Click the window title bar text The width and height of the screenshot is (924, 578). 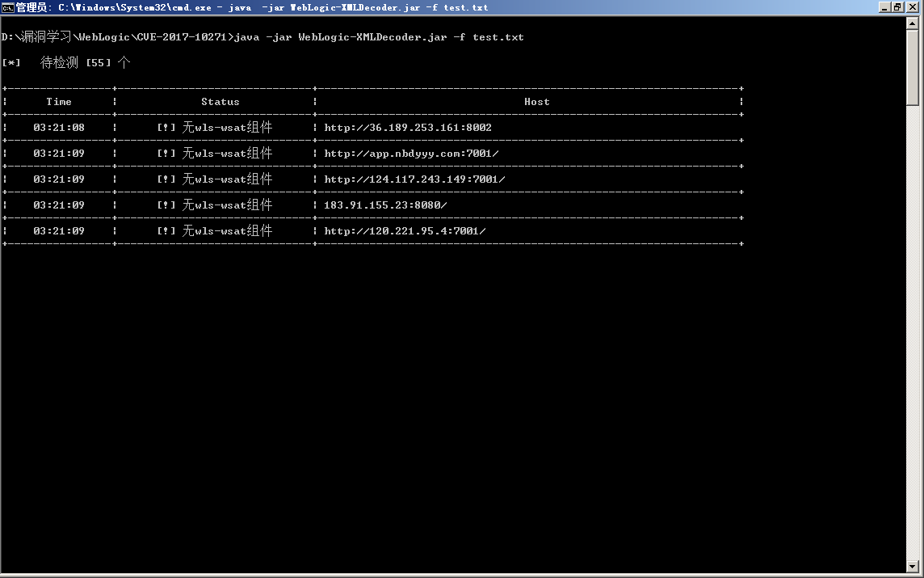point(252,7)
